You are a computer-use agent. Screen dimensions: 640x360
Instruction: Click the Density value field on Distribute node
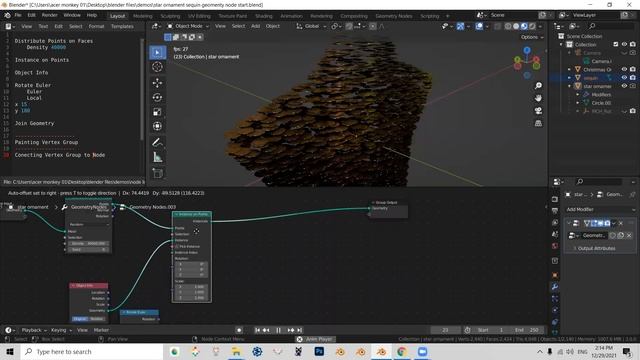coord(89,243)
